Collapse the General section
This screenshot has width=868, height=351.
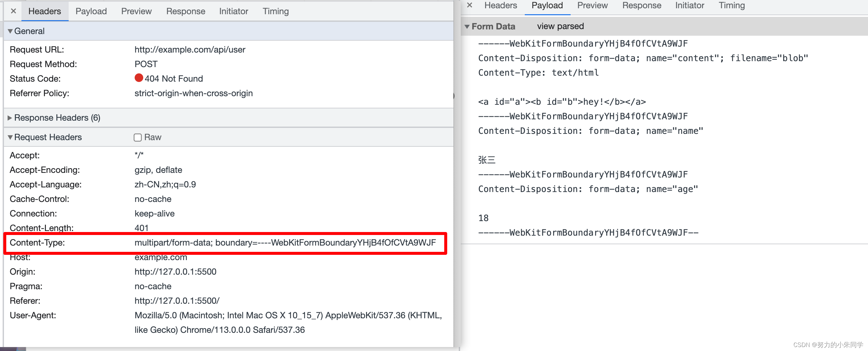(x=10, y=31)
